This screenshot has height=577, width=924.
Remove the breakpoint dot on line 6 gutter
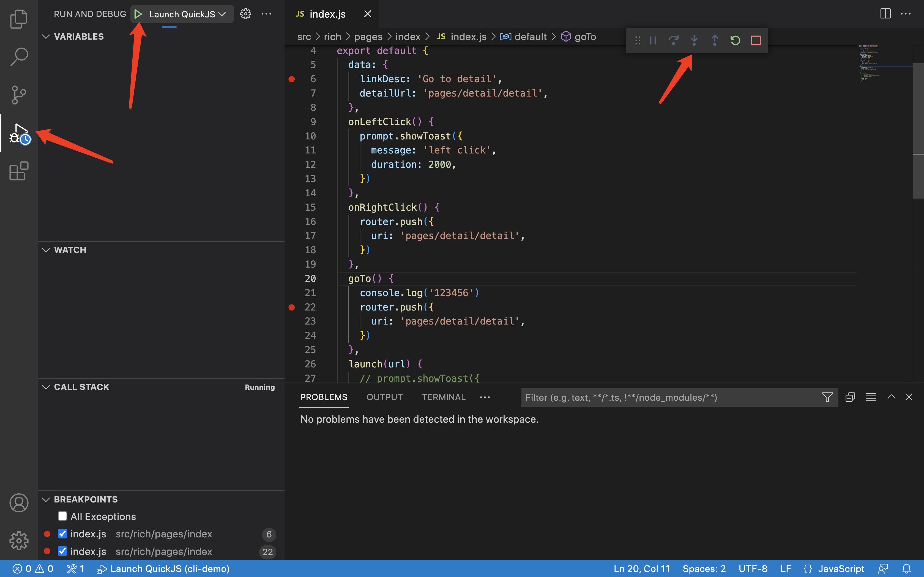[x=292, y=79]
